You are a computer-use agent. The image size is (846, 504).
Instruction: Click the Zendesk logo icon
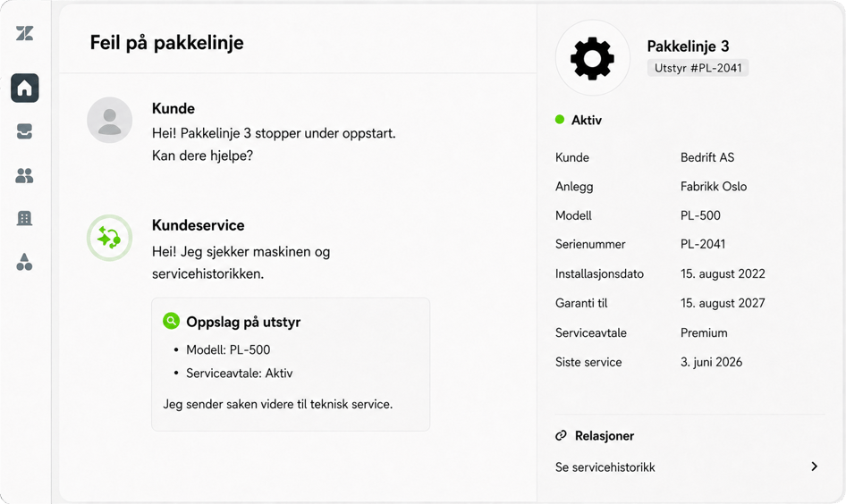point(24,33)
